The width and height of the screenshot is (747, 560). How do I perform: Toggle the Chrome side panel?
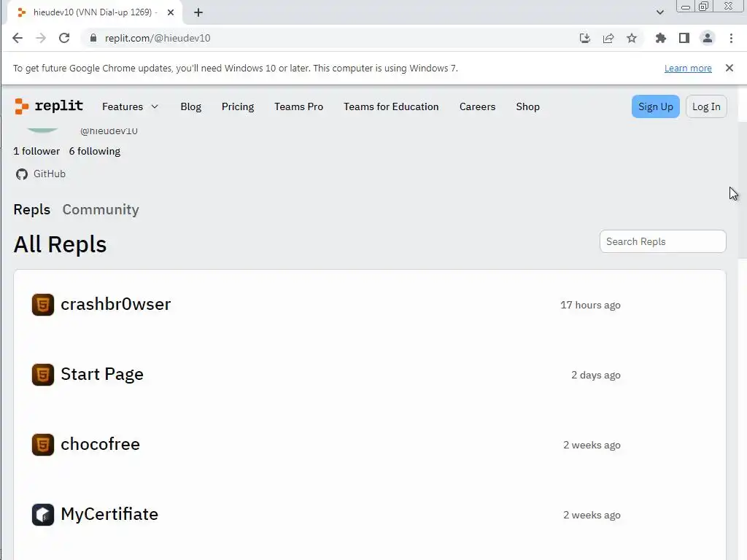pos(684,38)
